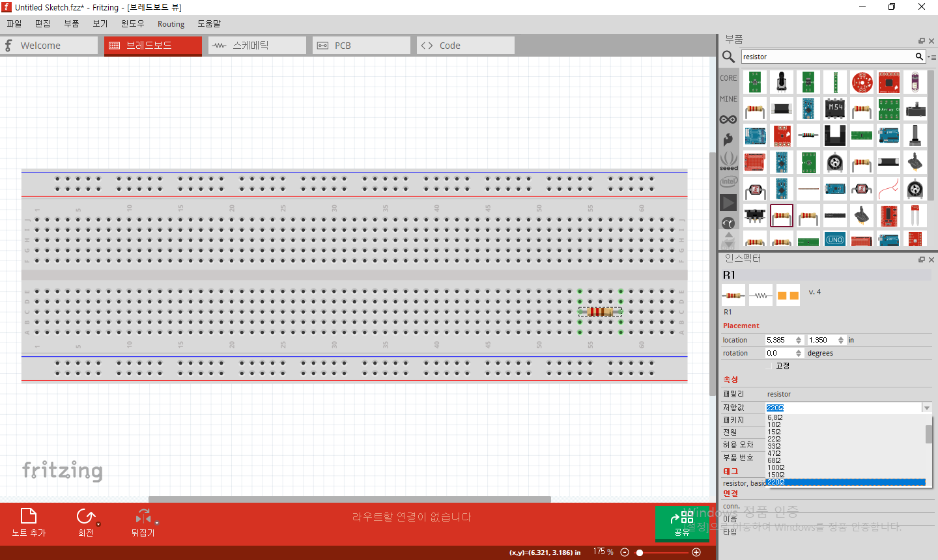Open the Routing menu
This screenshot has height=560, width=938.
pos(171,23)
